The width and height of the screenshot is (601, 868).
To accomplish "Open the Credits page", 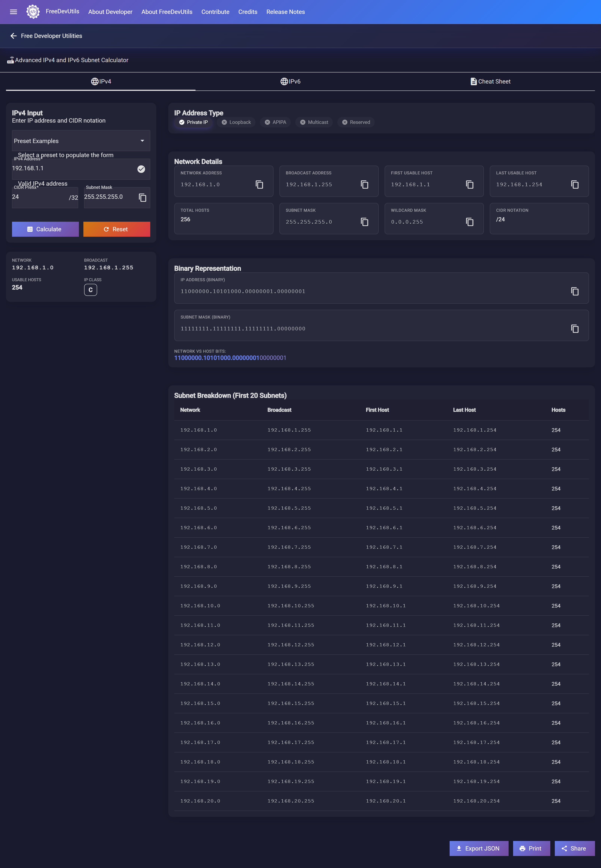I will point(248,12).
